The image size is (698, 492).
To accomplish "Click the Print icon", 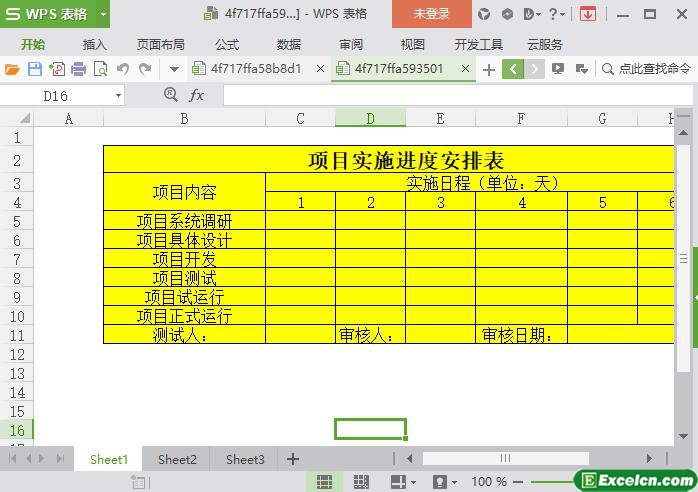I will [78, 69].
